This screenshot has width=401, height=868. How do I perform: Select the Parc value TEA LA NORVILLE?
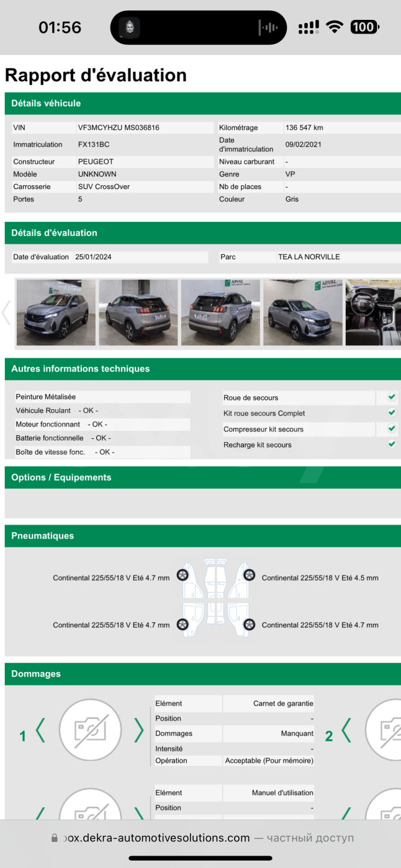pyautogui.click(x=309, y=257)
